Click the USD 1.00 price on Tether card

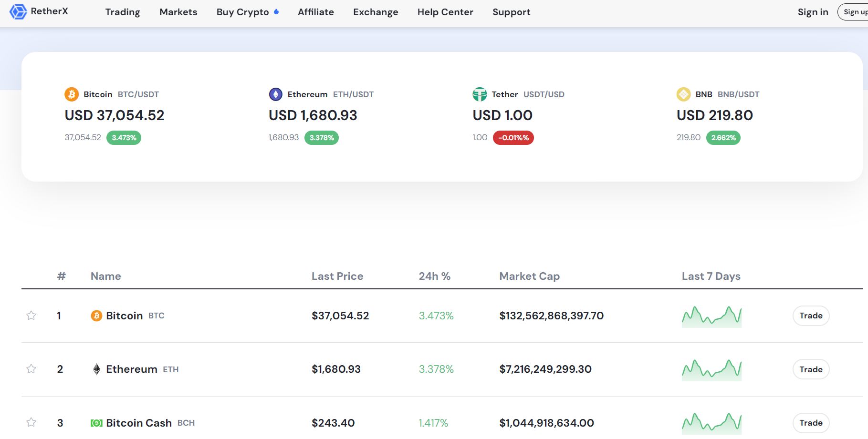tap(502, 115)
